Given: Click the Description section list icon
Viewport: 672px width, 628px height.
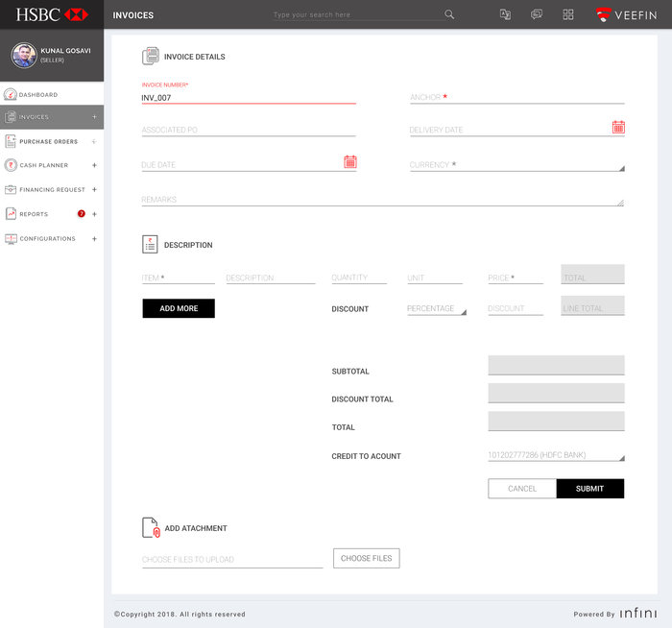Looking at the screenshot, I should [x=150, y=244].
